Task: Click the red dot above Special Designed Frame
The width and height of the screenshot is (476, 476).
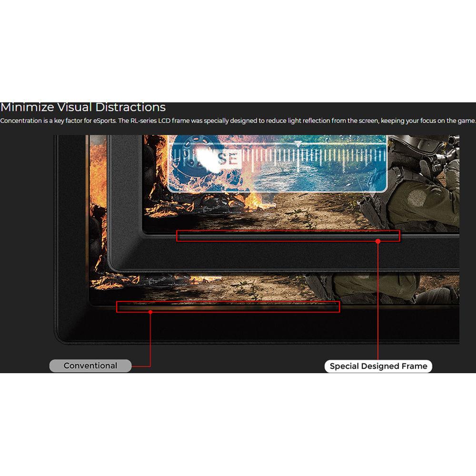Action: coord(378,241)
